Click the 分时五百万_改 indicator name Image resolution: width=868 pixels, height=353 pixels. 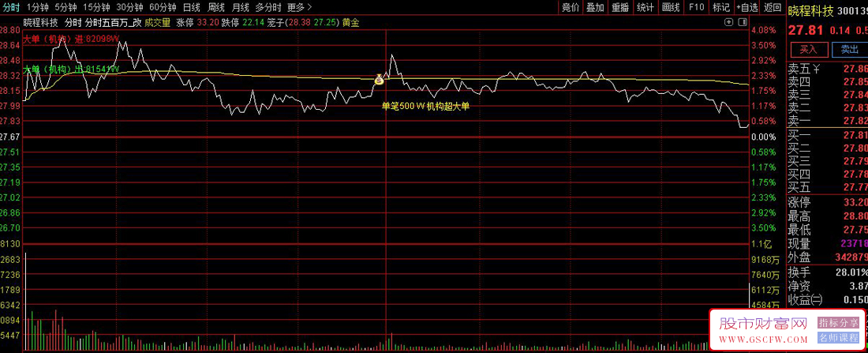pyautogui.click(x=114, y=23)
